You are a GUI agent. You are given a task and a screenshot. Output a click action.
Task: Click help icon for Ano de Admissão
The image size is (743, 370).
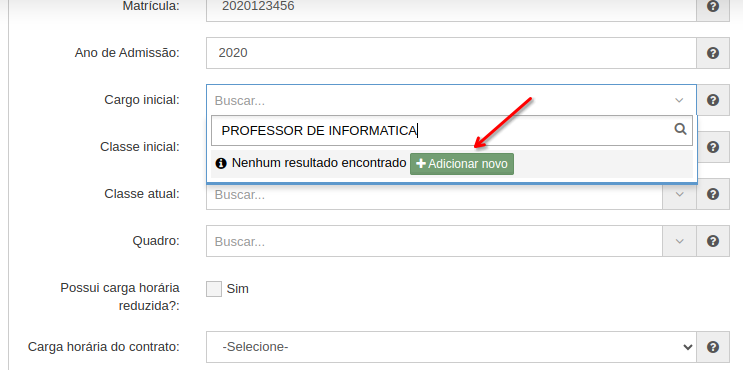713,53
